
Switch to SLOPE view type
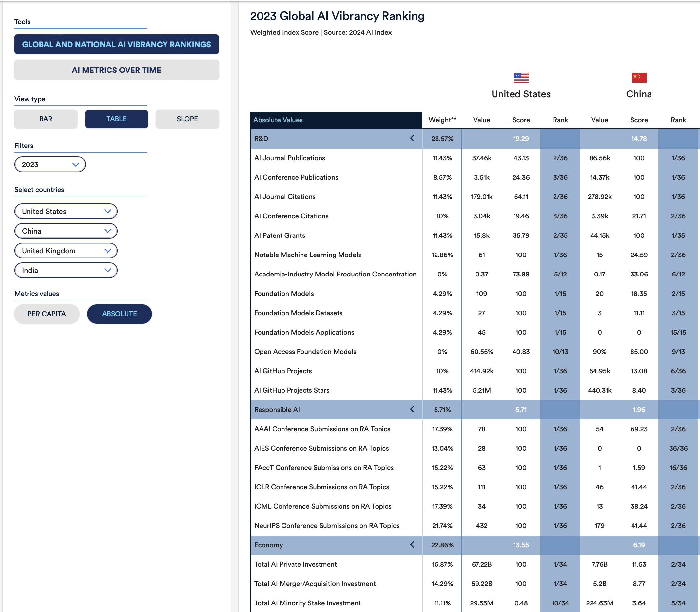click(187, 119)
